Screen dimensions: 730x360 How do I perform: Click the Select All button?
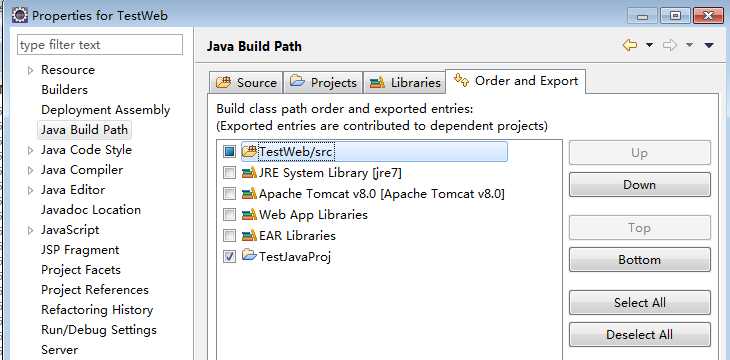pyautogui.click(x=640, y=303)
